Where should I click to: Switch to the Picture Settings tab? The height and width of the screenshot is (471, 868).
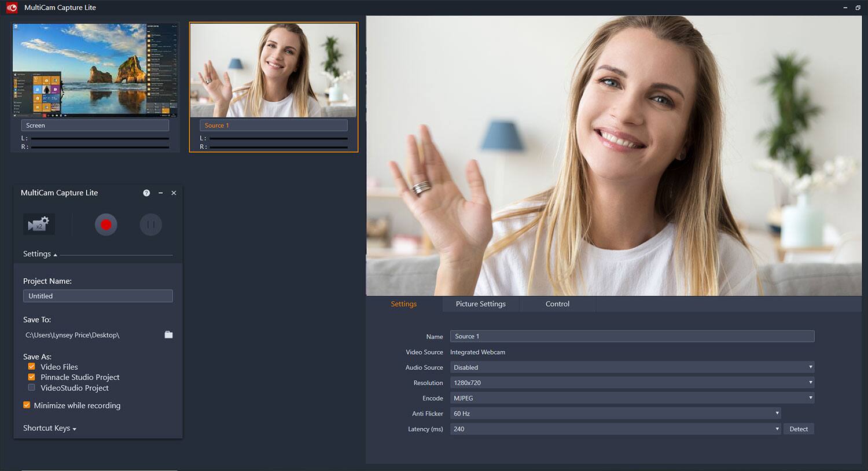coord(480,304)
